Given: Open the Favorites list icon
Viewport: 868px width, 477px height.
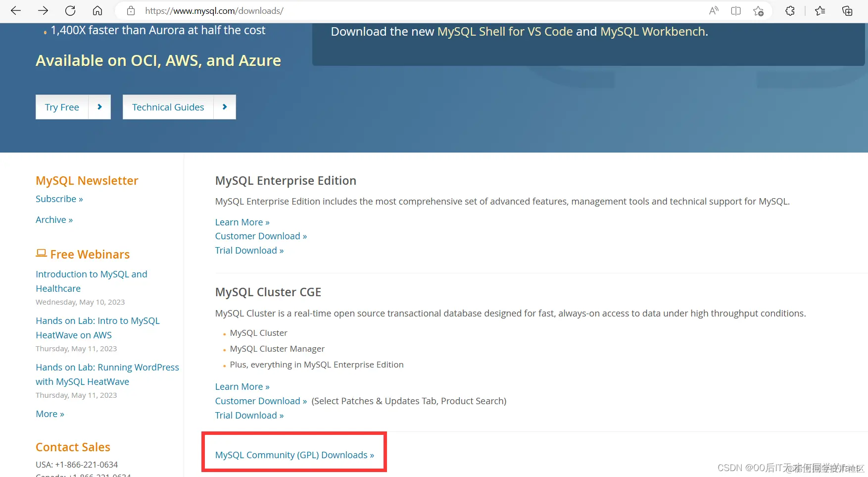Looking at the screenshot, I should pyautogui.click(x=820, y=10).
